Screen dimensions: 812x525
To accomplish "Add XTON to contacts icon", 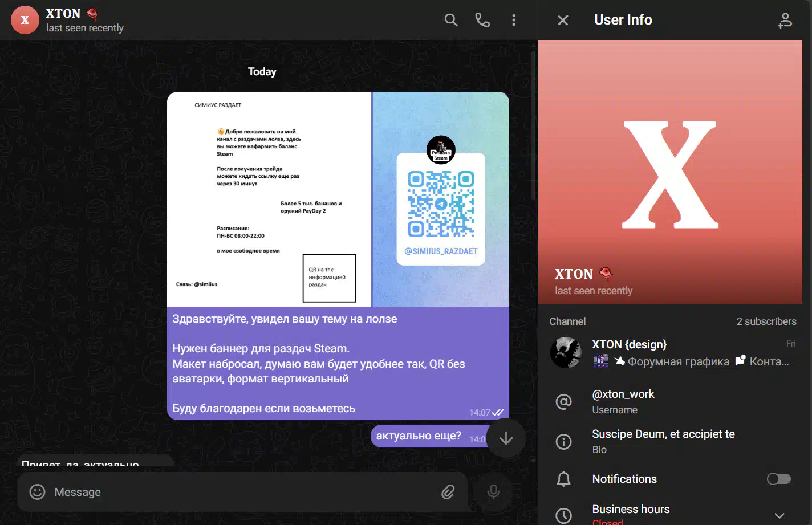I will (785, 20).
